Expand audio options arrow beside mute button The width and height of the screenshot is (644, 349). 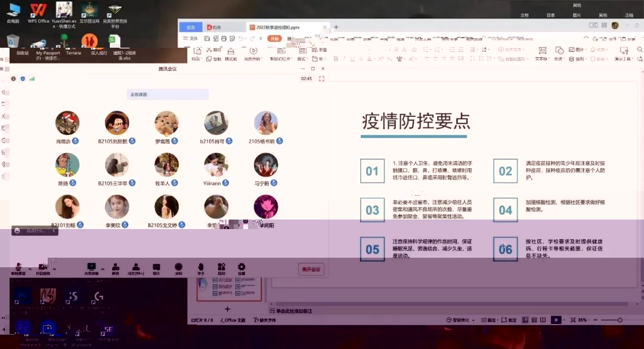(x=30, y=269)
